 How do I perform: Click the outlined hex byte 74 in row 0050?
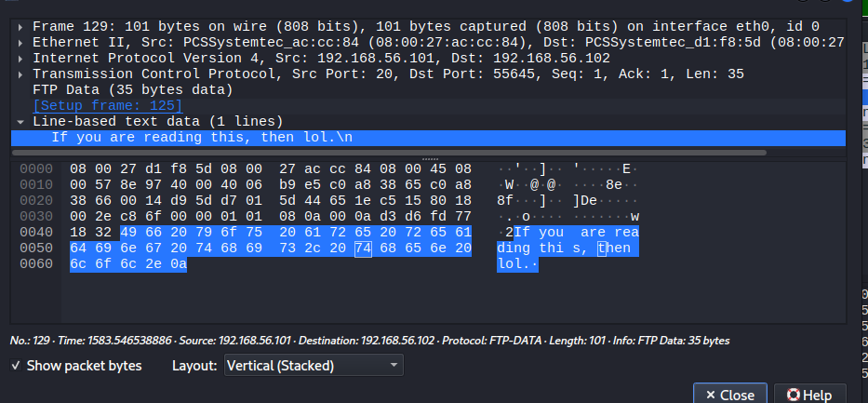pyautogui.click(x=362, y=249)
